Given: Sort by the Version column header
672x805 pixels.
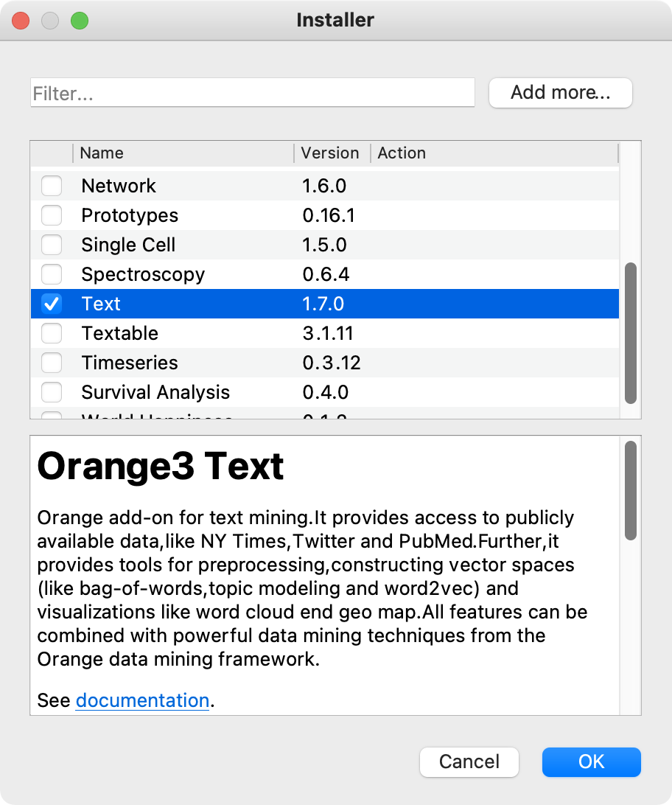Looking at the screenshot, I should 330,153.
